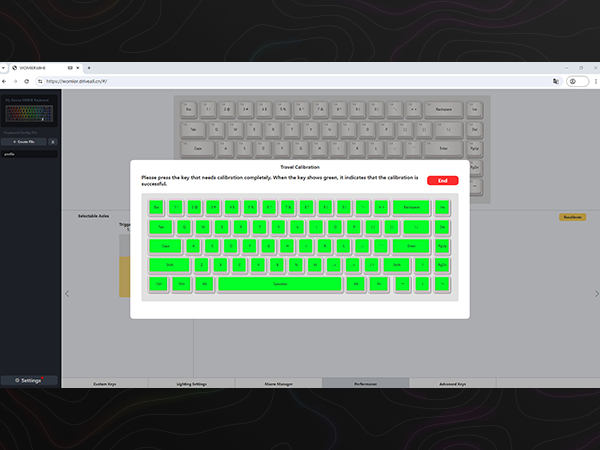
Task: Select gray 7 & key on background keyboard
Action: coord(320,109)
